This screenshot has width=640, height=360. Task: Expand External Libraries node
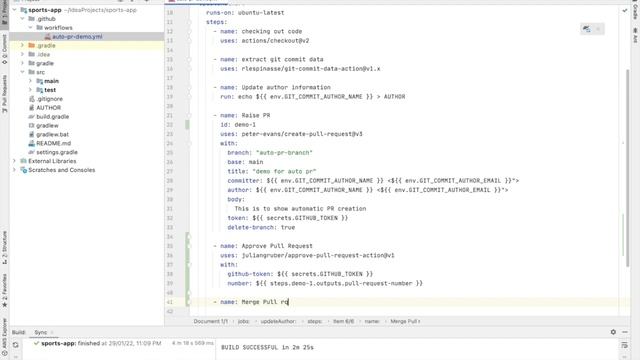pyautogui.click(x=15, y=161)
